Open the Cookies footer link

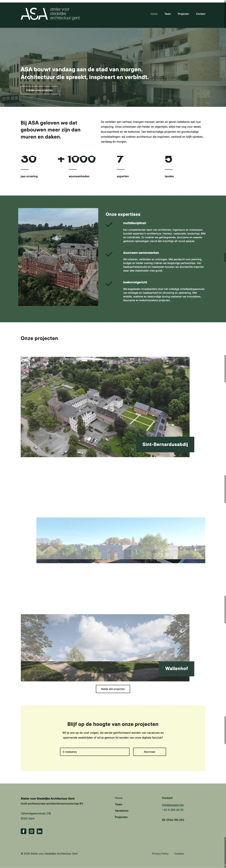click(x=179, y=854)
